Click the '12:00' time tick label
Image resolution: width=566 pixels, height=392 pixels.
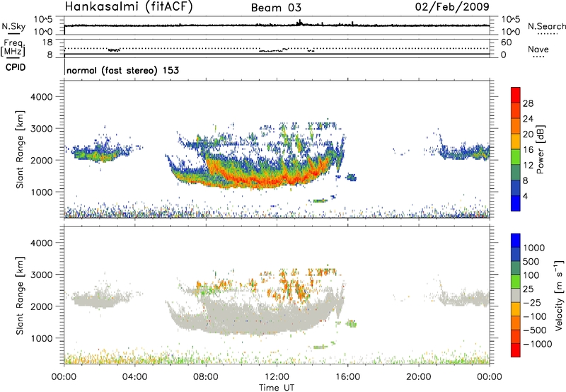pos(277,377)
